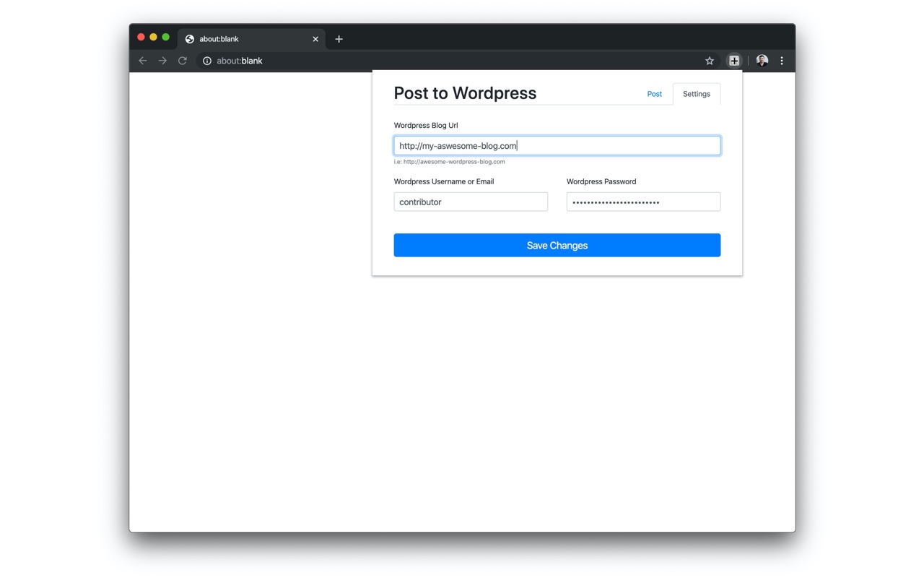Click the Username or Email field
The image size is (924, 578).
[471, 202]
